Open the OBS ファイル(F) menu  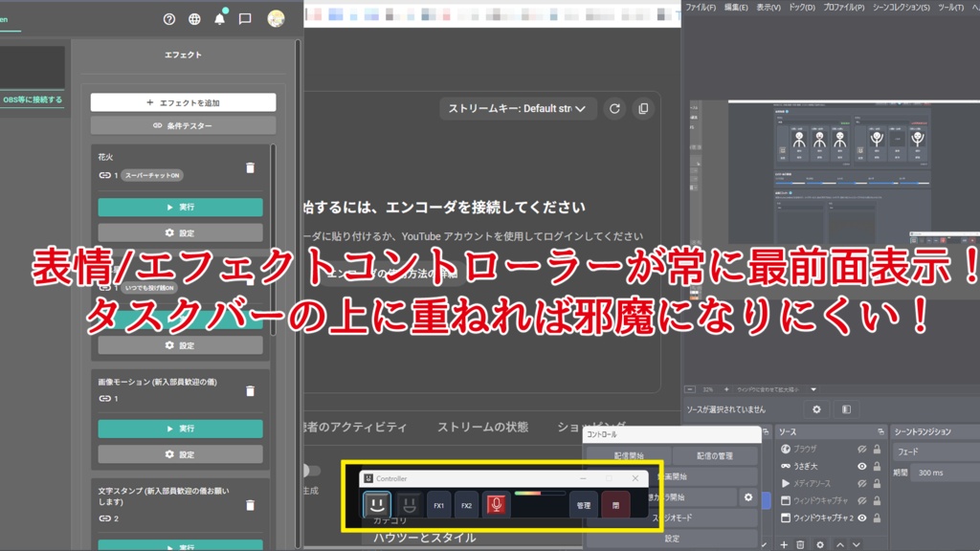click(x=700, y=8)
